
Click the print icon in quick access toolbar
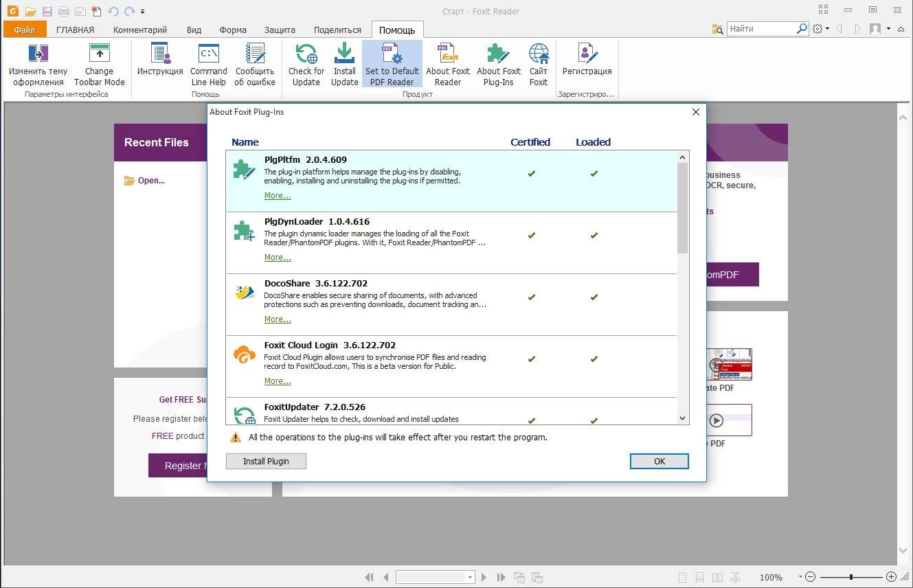pyautogui.click(x=64, y=12)
